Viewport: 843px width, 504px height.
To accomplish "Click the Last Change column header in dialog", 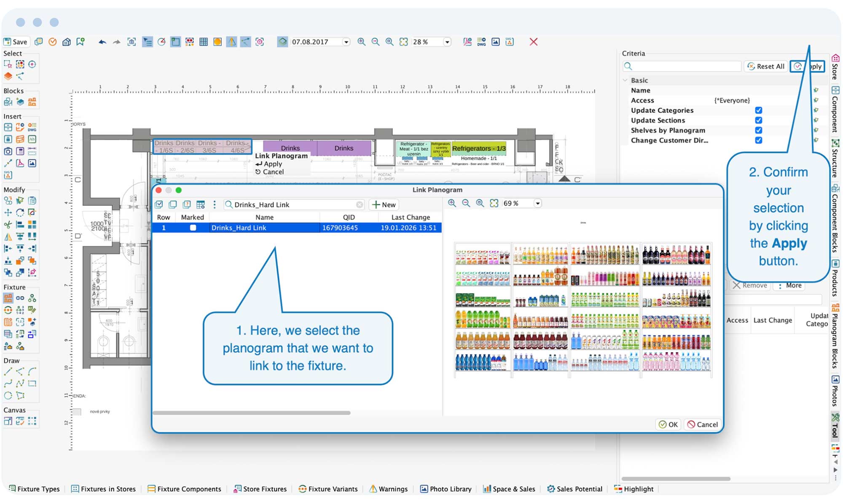I will [x=411, y=217].
